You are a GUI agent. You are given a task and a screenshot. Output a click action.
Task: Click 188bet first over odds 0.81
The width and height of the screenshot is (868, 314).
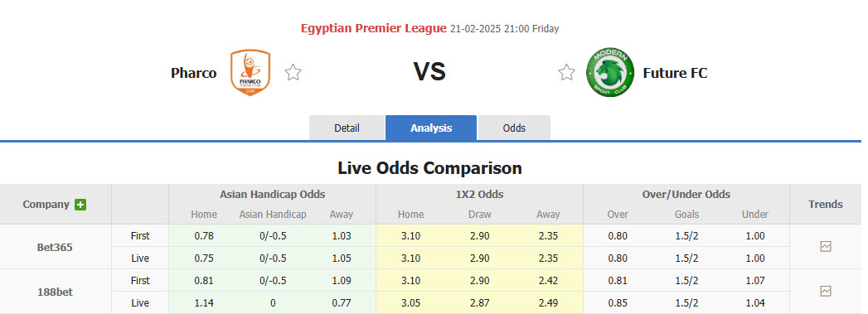click(x=618, y=281)
